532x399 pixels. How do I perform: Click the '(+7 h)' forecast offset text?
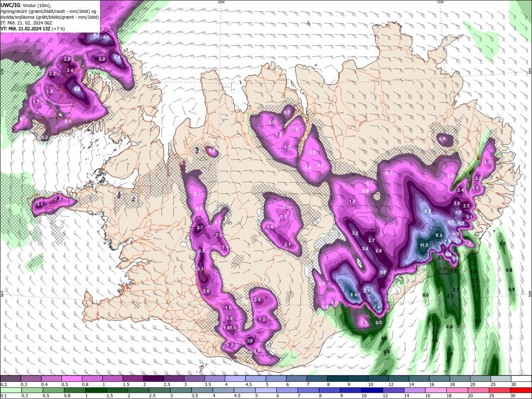pos(58,29)
